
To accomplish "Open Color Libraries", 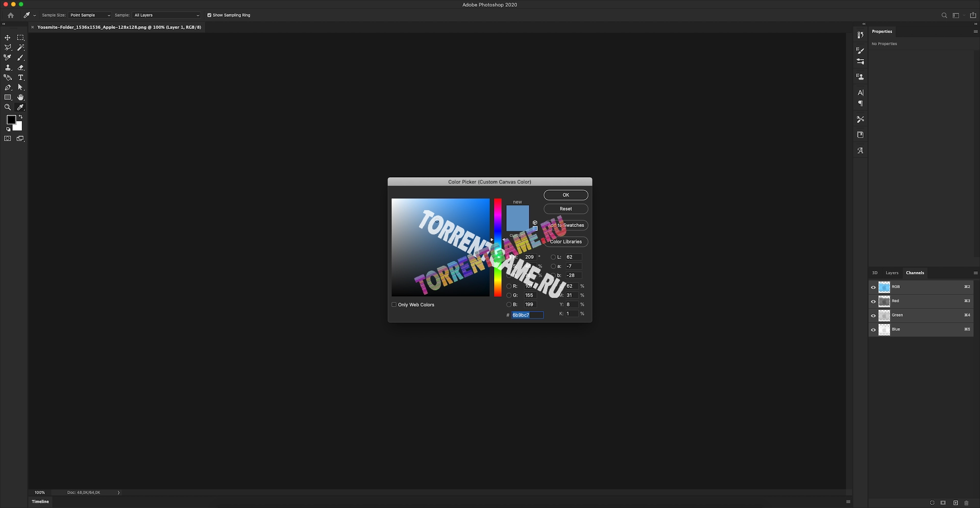I will tap(566, 242).
